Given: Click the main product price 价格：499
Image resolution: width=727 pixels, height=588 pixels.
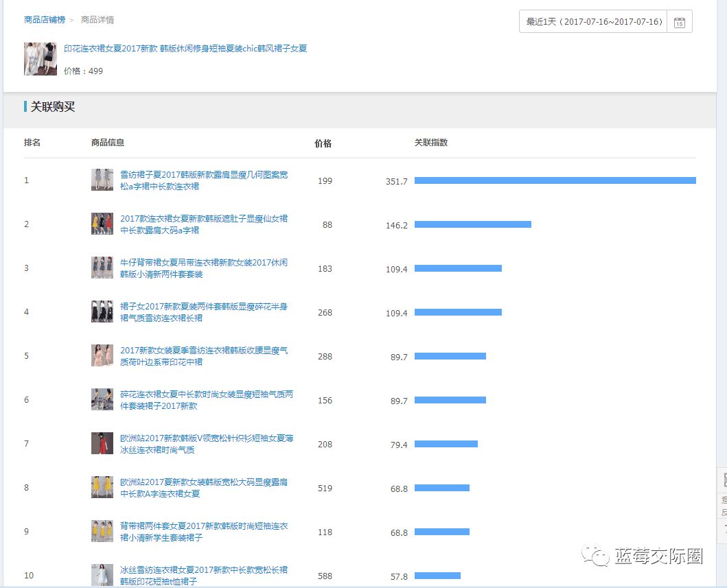Looking at the screenshot, I should [x=84, y=71].
